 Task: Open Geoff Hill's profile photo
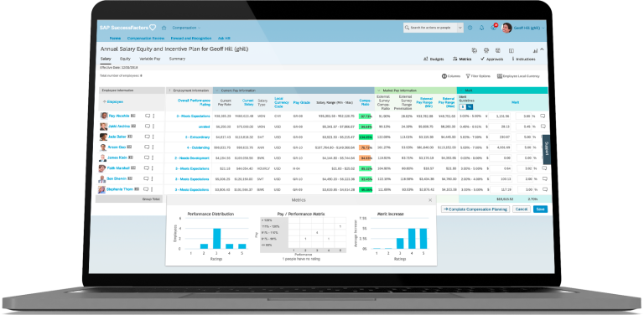pos(506,28)
